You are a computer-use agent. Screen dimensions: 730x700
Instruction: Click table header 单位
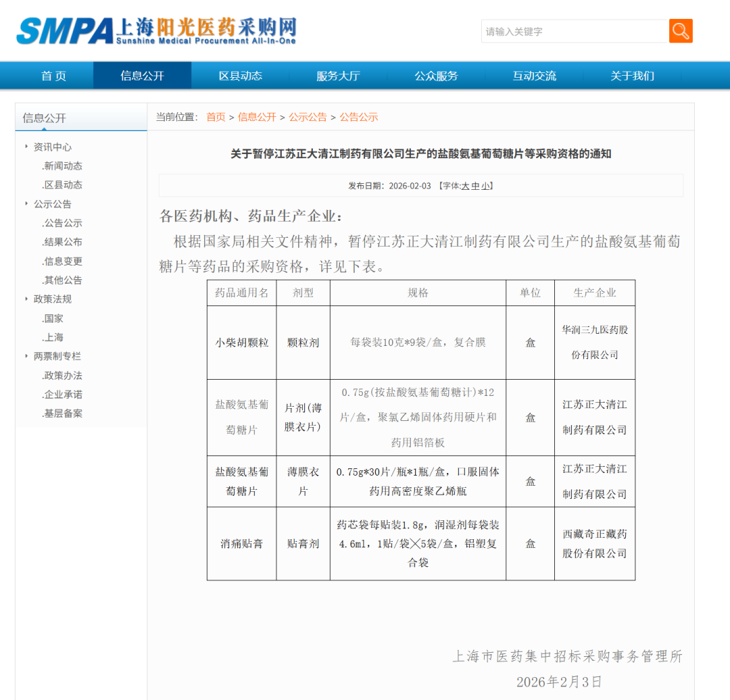click(x=531, y=293)
